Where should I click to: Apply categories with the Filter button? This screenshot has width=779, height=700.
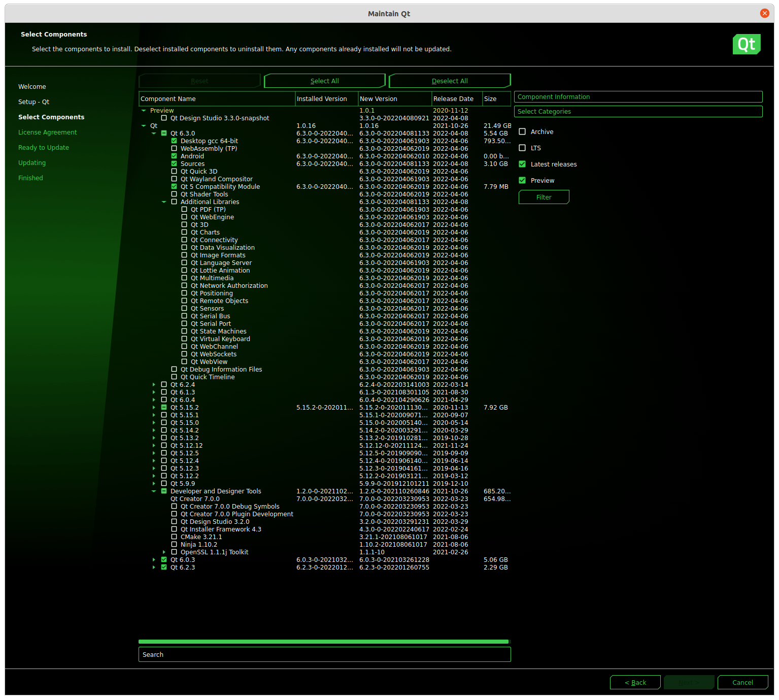(544, 197)
